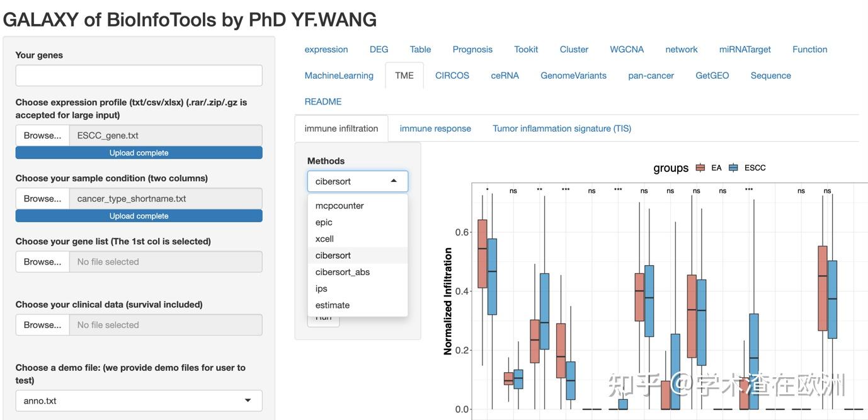Browse for a clinical data file

pos(42,325)
